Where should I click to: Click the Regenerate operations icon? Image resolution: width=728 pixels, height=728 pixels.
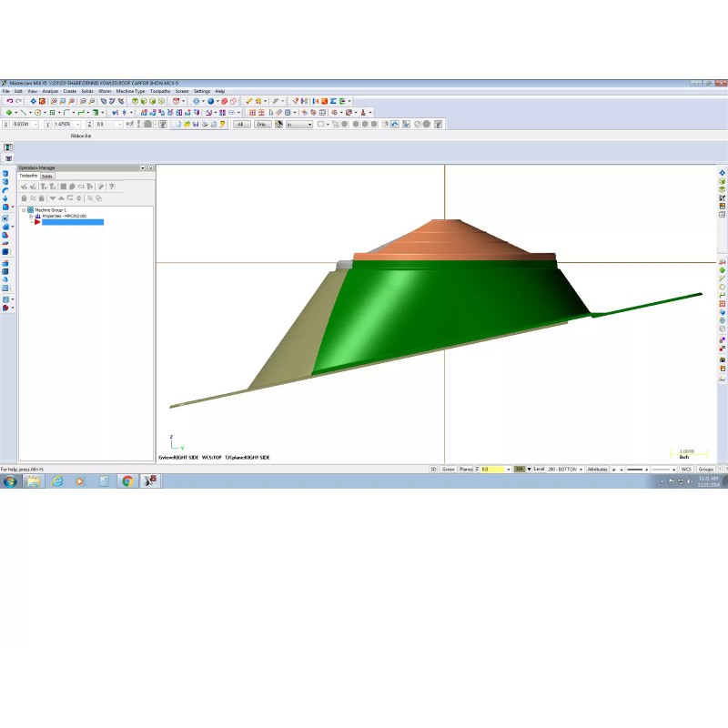pyautogui.click(x=43, y=187)
